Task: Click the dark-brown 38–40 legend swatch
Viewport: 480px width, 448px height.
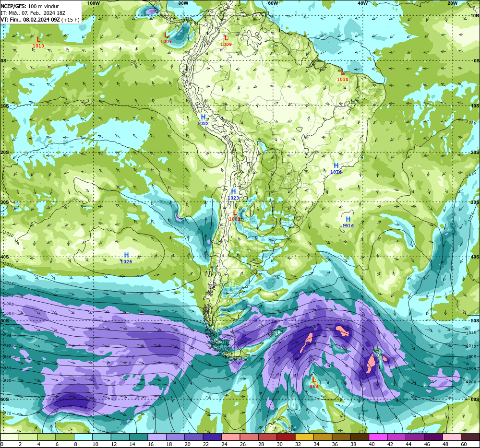Action: point(360,437)
